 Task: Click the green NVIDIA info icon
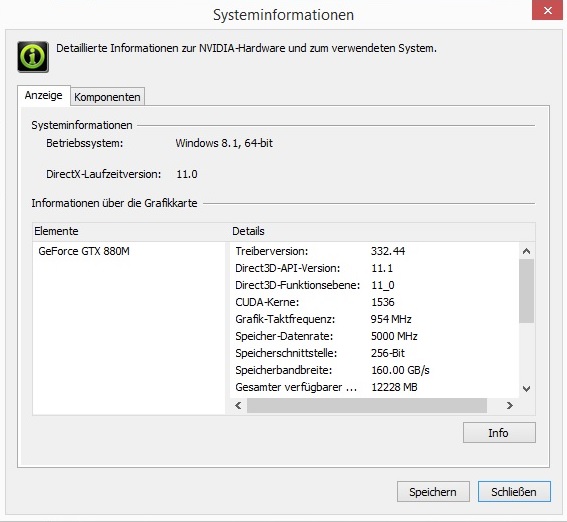(x=33, y=57)
